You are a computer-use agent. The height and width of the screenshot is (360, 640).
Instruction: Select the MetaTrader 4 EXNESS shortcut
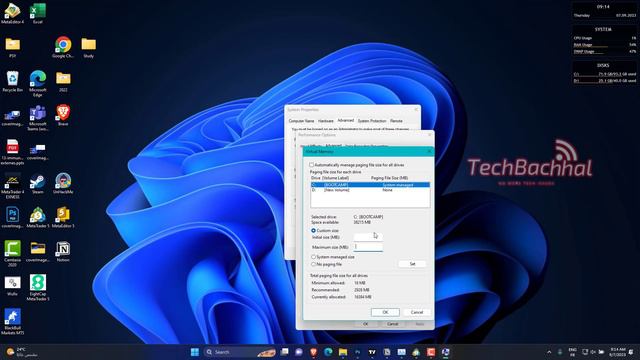coord(12,186)
